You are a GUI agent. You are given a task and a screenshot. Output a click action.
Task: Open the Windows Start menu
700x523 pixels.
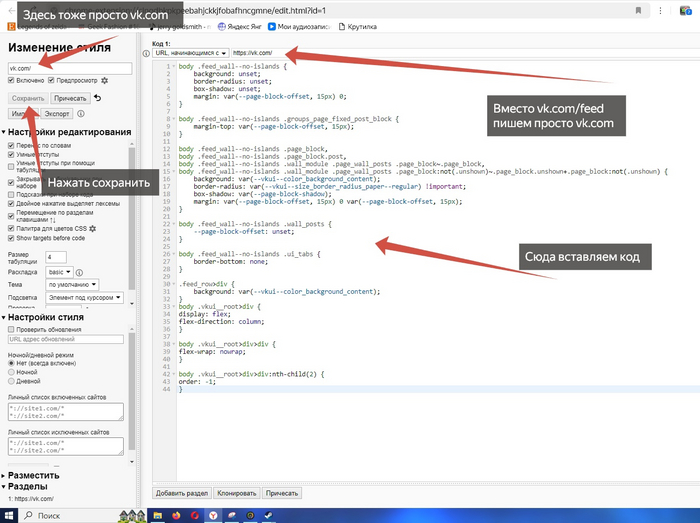pos(10,515)
